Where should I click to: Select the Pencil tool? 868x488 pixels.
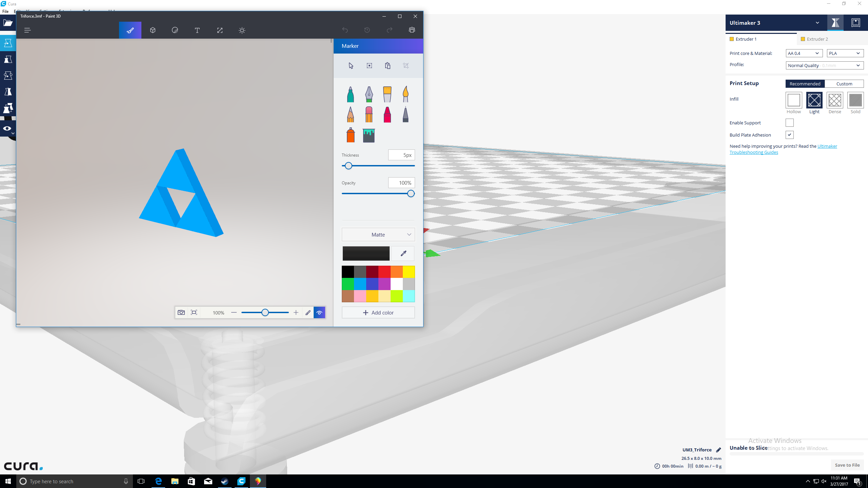(351, 115)
